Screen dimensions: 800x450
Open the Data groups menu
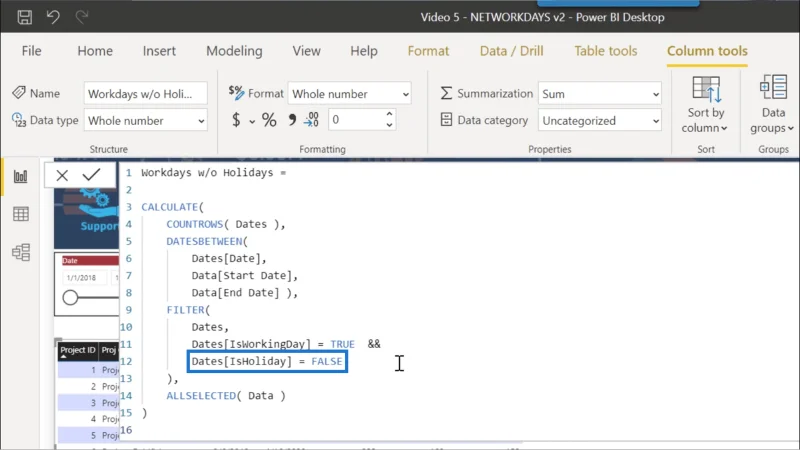(x=772, y=105)
